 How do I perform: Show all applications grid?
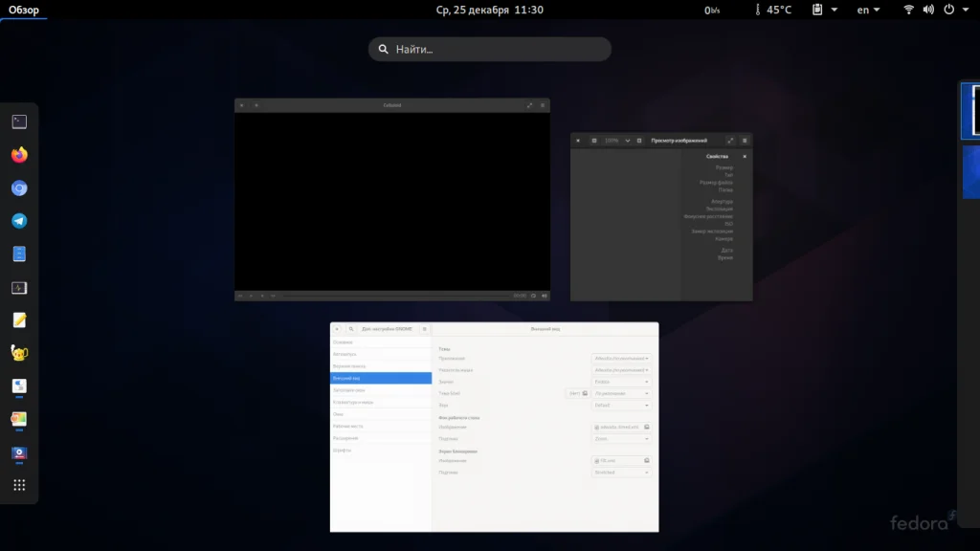click(19, 485)
